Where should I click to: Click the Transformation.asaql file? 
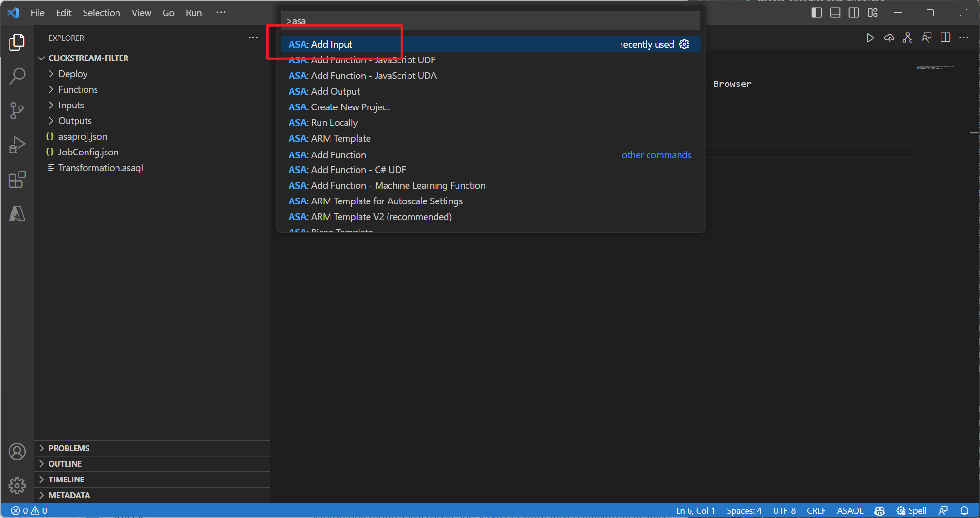click(100, 167)
